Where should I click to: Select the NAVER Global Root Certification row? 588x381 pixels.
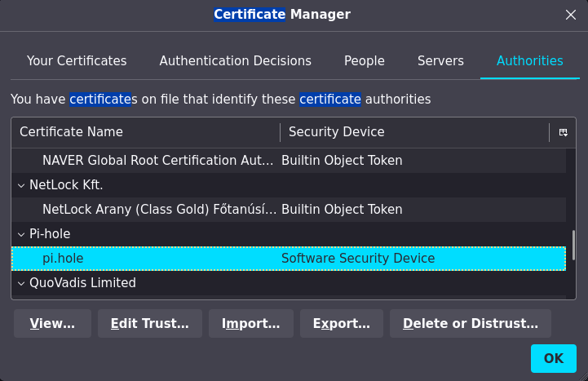(289, 161)
